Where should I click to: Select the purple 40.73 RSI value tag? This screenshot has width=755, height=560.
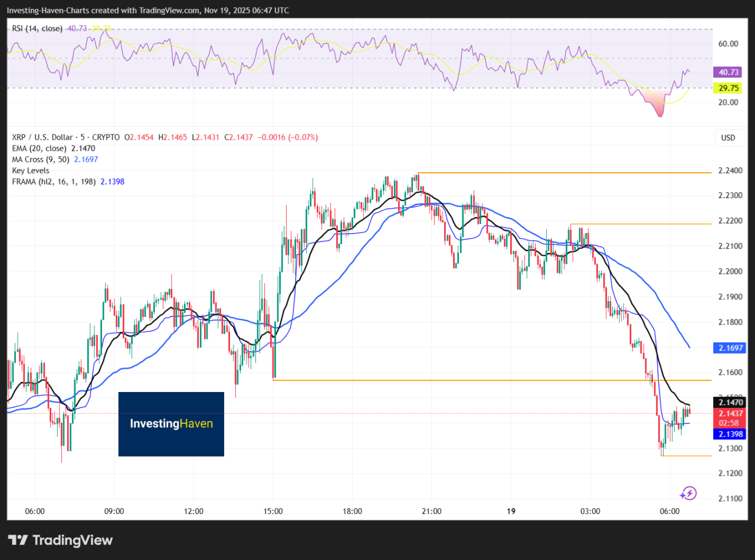coord(730,73)
